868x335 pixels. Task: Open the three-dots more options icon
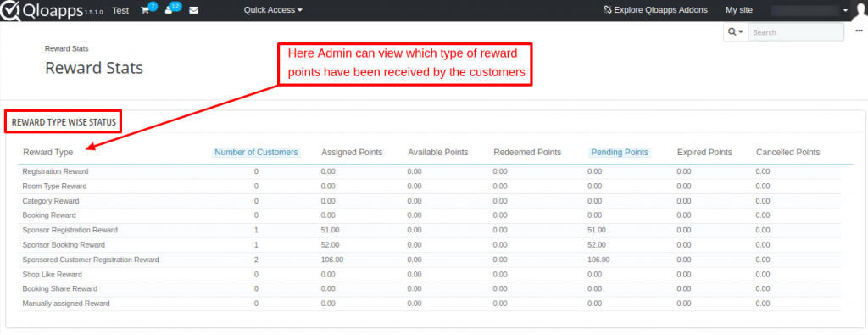(859, 31)
